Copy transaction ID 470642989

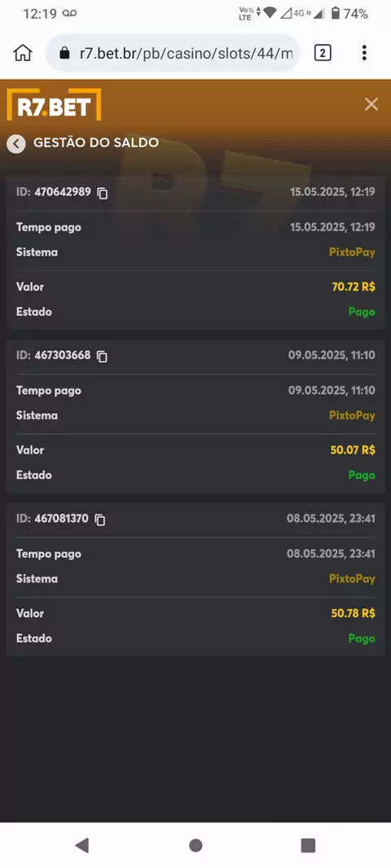[103, 193]
